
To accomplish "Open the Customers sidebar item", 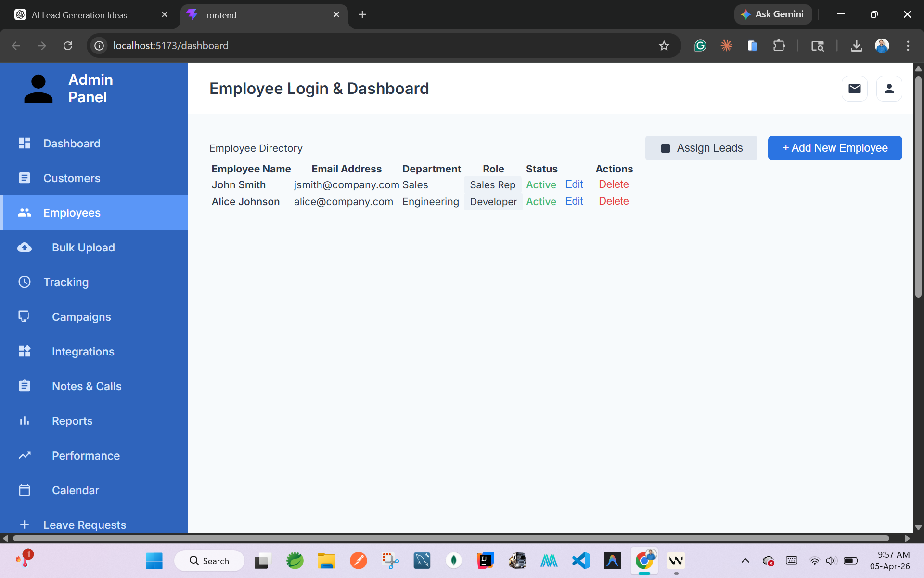I will click(x=94, y=178).
